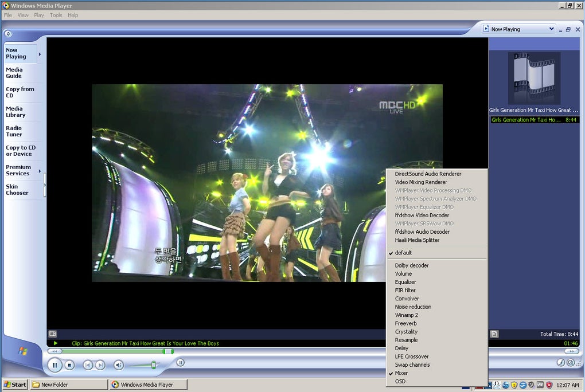Expand the Premium Services arrow
The width and height of the screenshot is (585, 392).
[x=40, y=171]
